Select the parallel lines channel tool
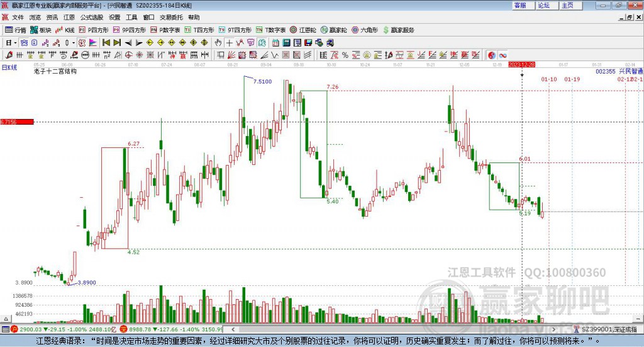Screen dimensions: 644x347 (x=308, y=55)
